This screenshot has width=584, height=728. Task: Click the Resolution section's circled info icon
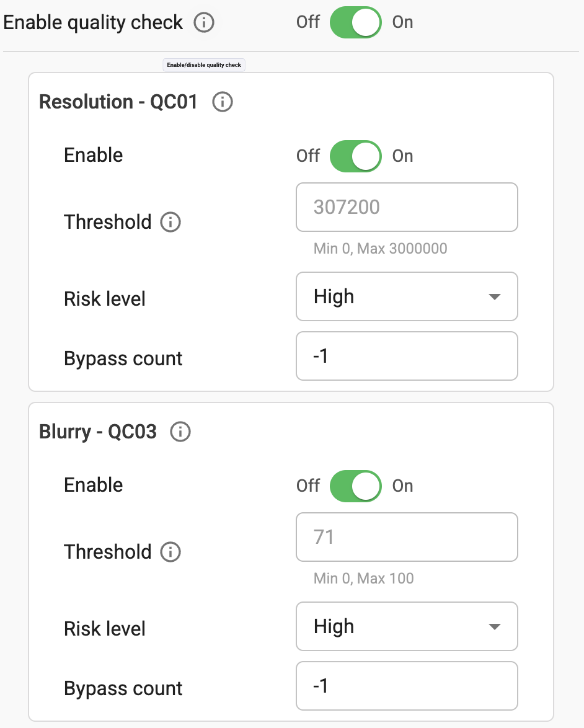click(223, 102)
